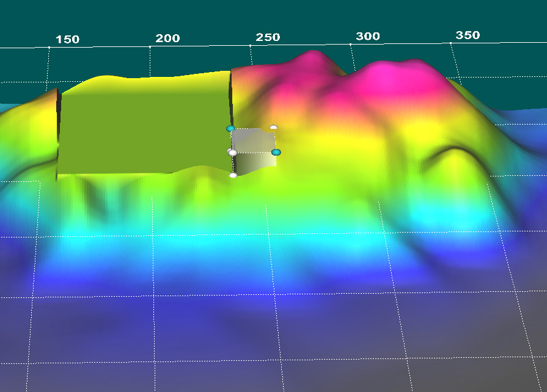Click the axis label 250
The image size is (547, 392).
click(x=268, y=37)
